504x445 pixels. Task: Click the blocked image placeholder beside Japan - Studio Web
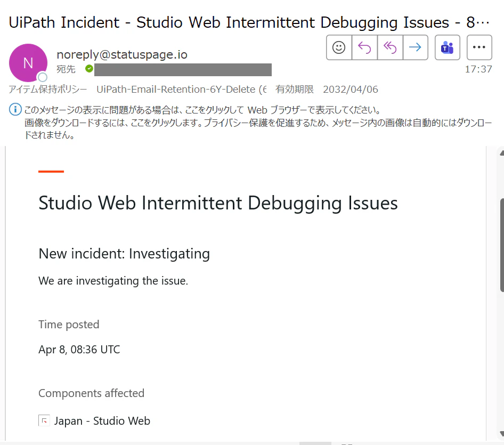coord(44,420)
